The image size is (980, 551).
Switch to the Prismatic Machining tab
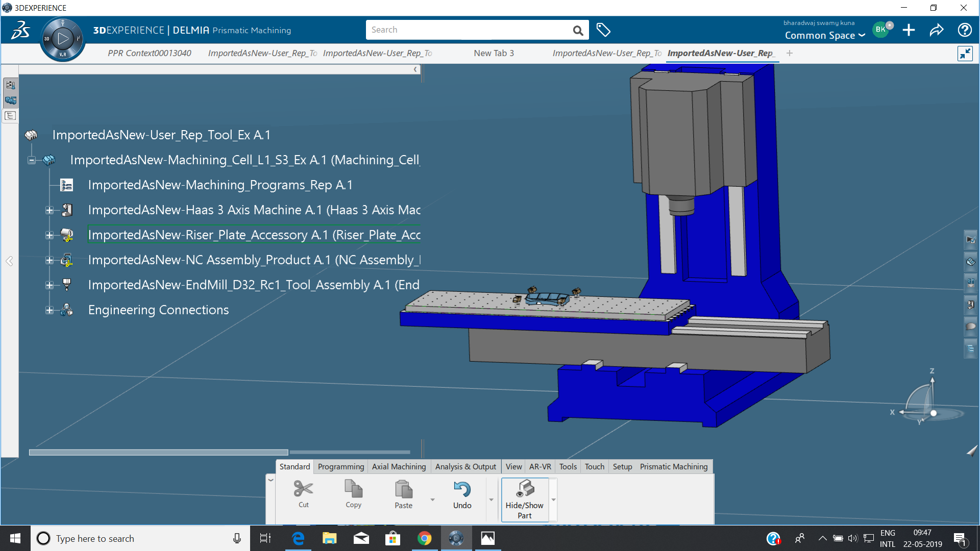pyautogui.click(x=674, y=467)
